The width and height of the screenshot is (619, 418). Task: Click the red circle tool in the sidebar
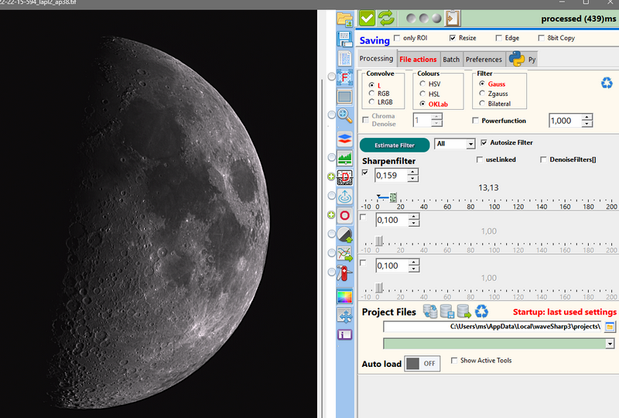point(344,215)
